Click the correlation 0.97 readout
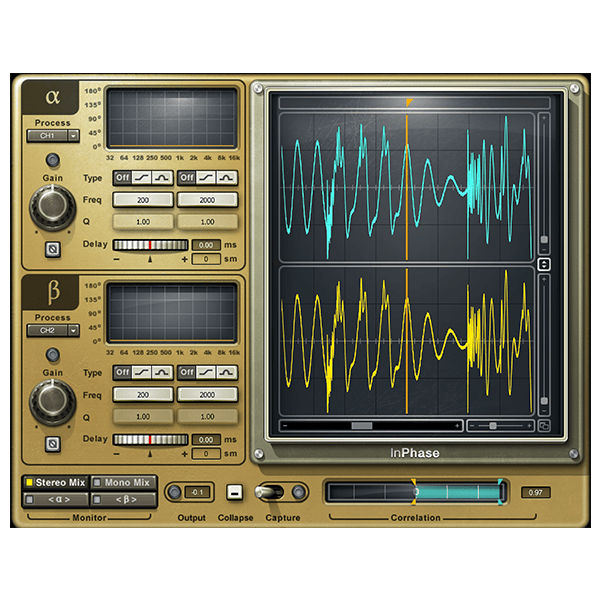Screen dimensions: 600x600 [x=535, y=492]
